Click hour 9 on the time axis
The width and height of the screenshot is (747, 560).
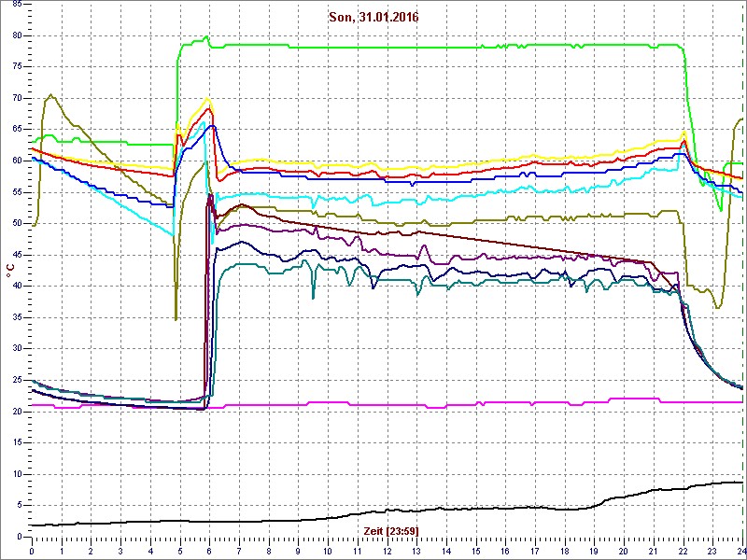click(x=298, y=550)
